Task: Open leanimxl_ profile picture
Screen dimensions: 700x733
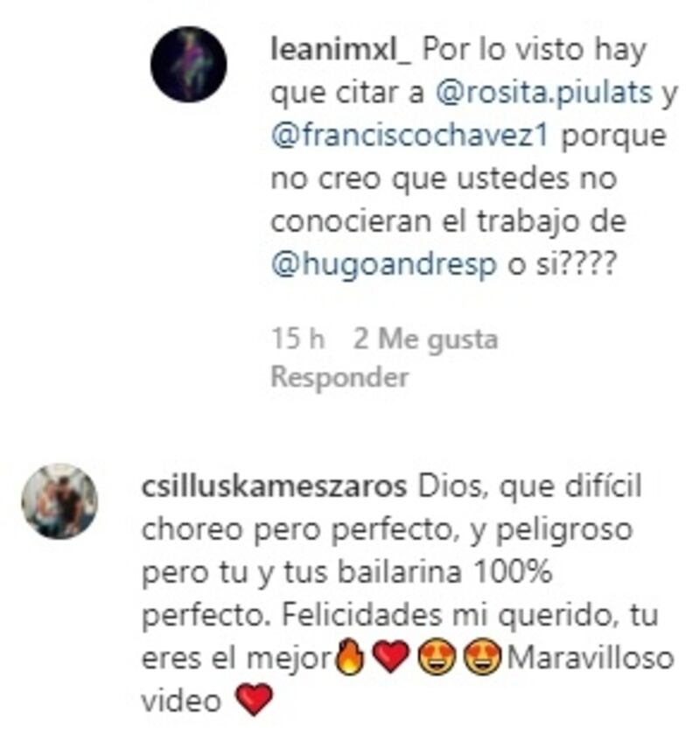Action: tap(188, 64)
